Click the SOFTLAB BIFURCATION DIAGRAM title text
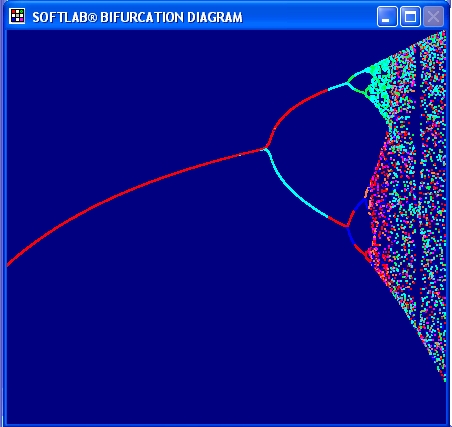 (137, 17)
